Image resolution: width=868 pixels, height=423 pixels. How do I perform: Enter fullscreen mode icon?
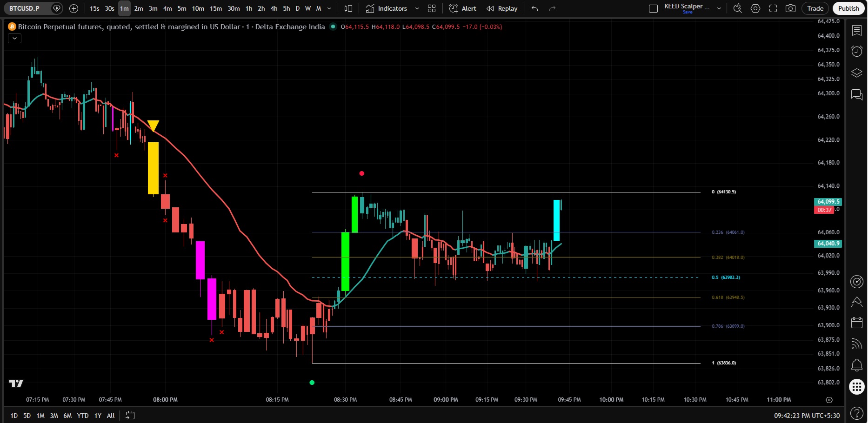[773, 8]
